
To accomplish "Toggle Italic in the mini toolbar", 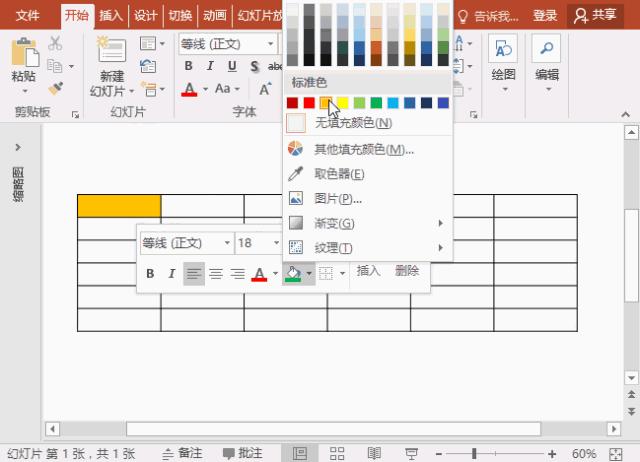I will 171,273.
